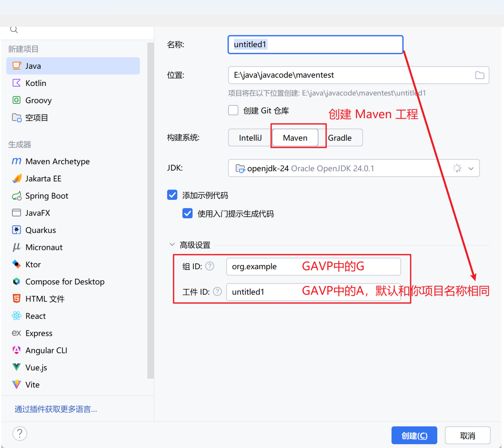Viewport: 504px width, 448px height.
Task: Select the Java project icon
Action: click(17, 66)
